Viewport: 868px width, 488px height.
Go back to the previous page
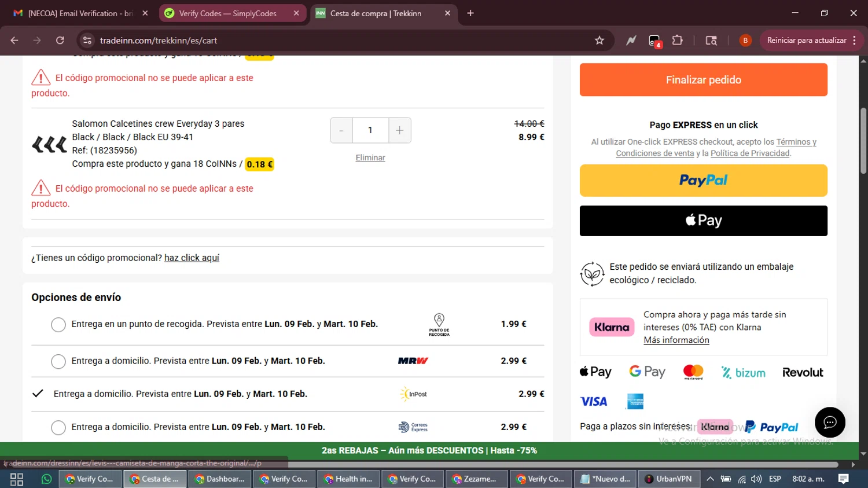[x=14, y=41]
